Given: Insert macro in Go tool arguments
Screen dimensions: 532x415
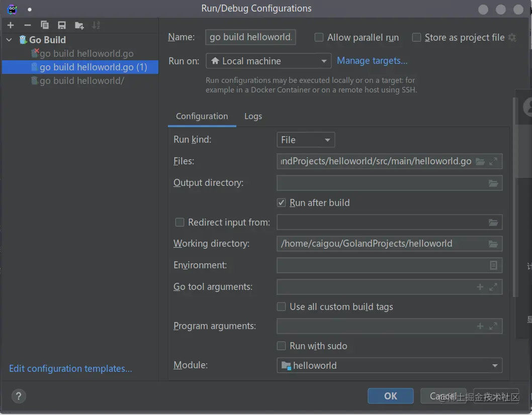Looking at the screenshot, I should 480,287.
